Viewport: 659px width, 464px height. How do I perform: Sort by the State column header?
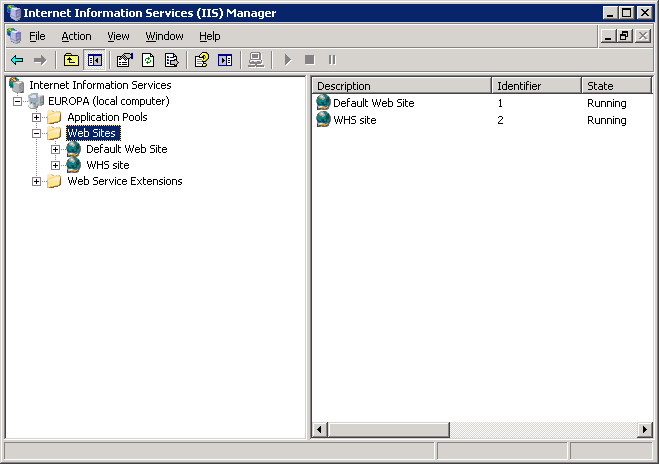point(617,86)
